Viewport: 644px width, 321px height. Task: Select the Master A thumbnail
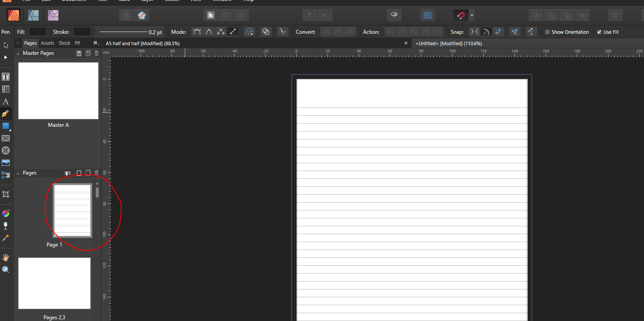[58, 91]
